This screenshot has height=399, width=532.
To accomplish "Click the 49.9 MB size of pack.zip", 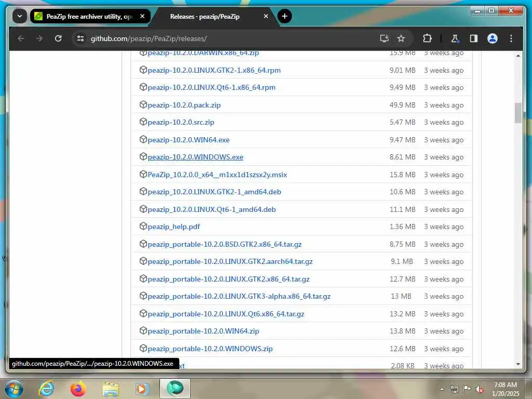I will pyautogui.click(x=403, y=105).
